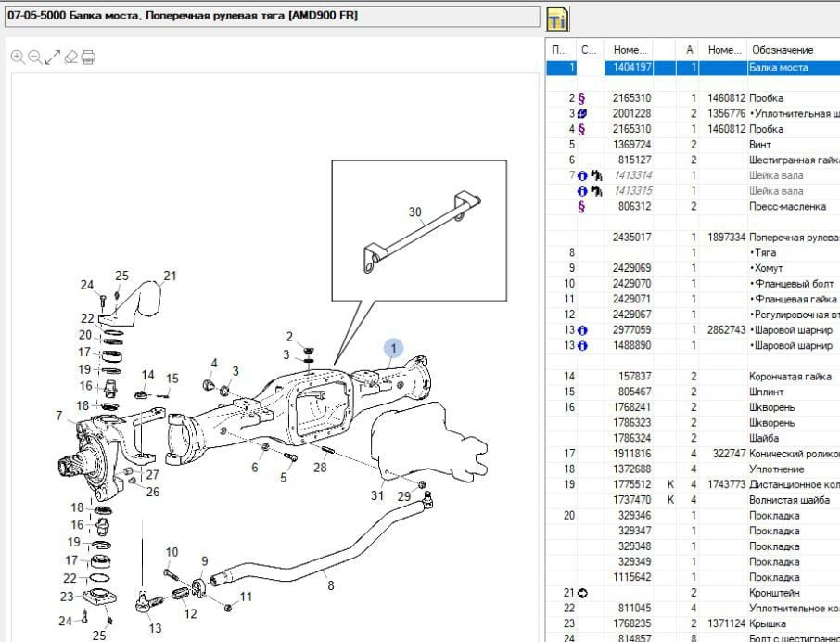Select the eraser tool above the diagram

pos(70,58)
